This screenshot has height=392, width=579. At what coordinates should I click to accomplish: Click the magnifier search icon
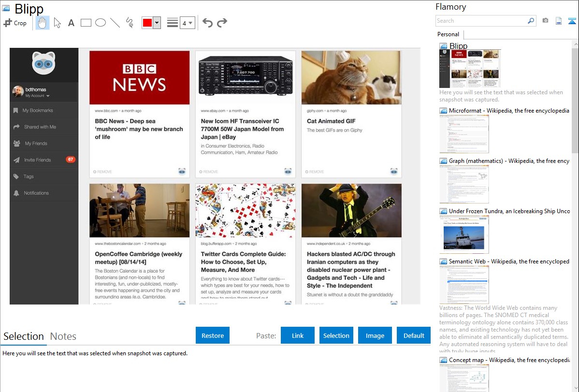tap(531, 21)
